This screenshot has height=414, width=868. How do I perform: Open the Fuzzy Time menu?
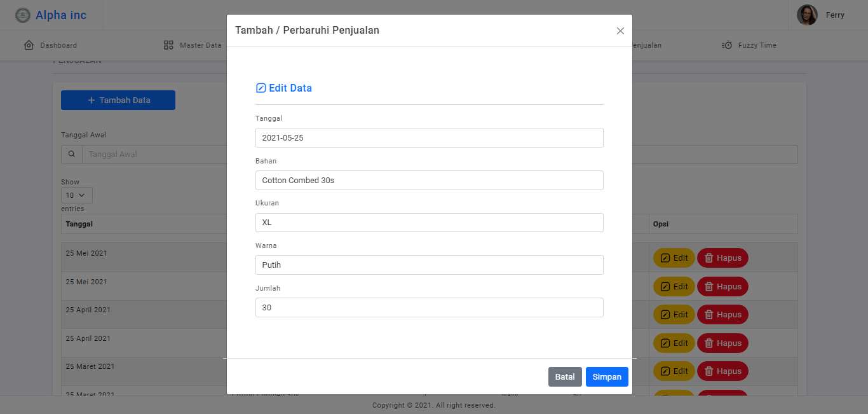click(x=757, y=45)
